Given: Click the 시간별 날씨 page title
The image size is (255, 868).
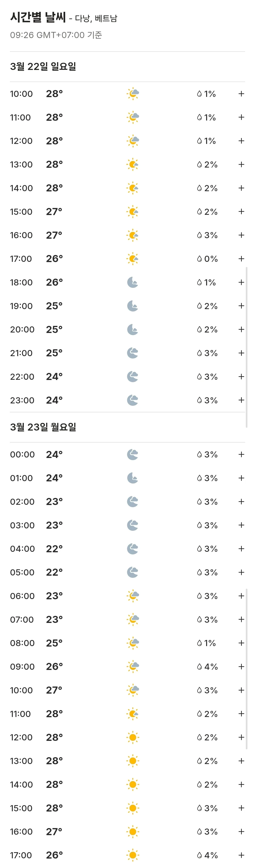Looking at the screenshot, I should [x=38, y=17].
